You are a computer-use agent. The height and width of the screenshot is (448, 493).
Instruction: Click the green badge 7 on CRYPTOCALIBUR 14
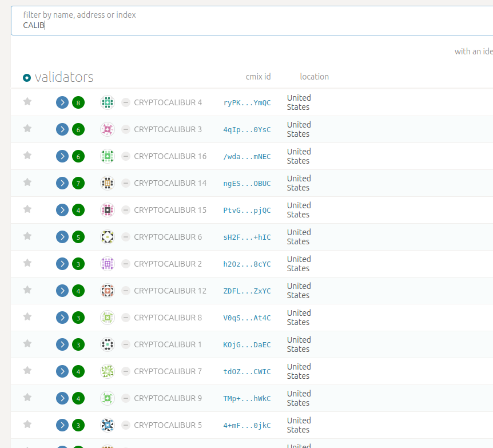(78, 184)
